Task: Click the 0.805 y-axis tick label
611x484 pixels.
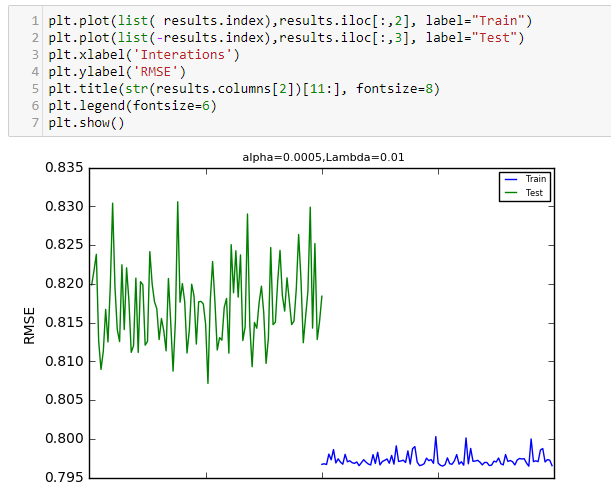Action: 64,400
